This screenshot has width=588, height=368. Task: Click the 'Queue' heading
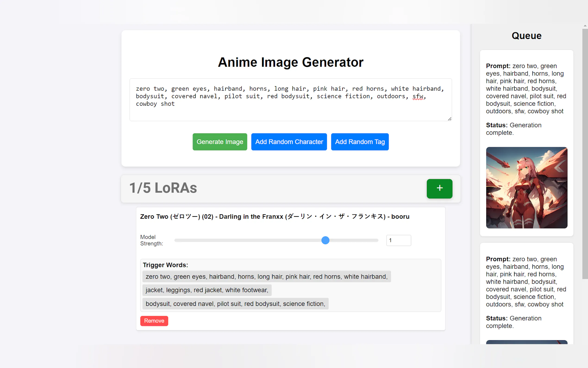[526, 35]
